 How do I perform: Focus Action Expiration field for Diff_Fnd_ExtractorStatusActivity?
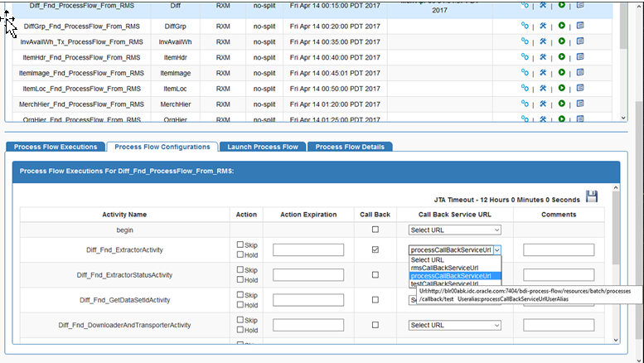tap(308, 274)
